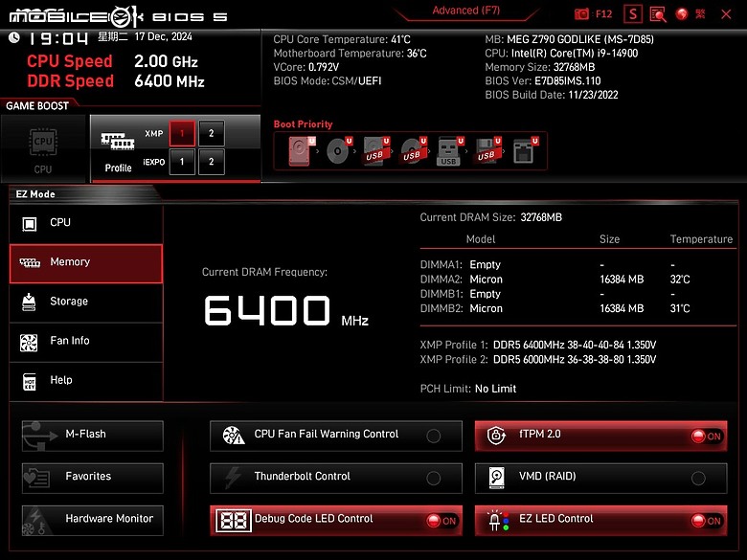Viewport: 747px width, 560px height.
Task: Click the red boxed S icon
Action: coord(633,14)
